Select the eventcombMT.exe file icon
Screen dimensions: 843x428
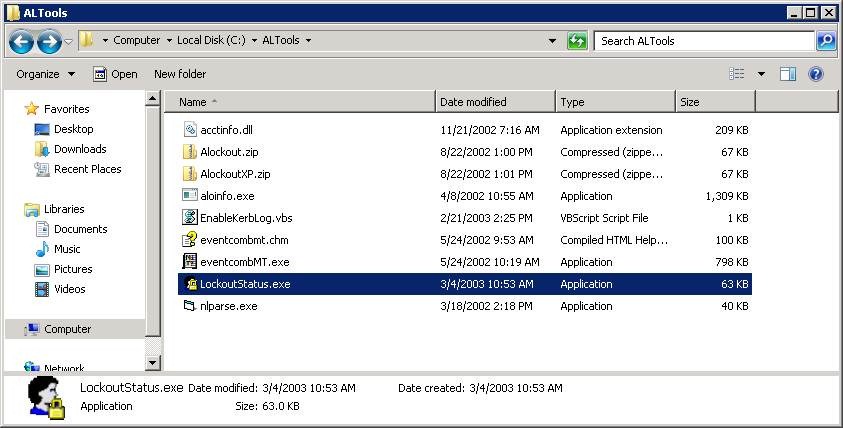[189, 261]
